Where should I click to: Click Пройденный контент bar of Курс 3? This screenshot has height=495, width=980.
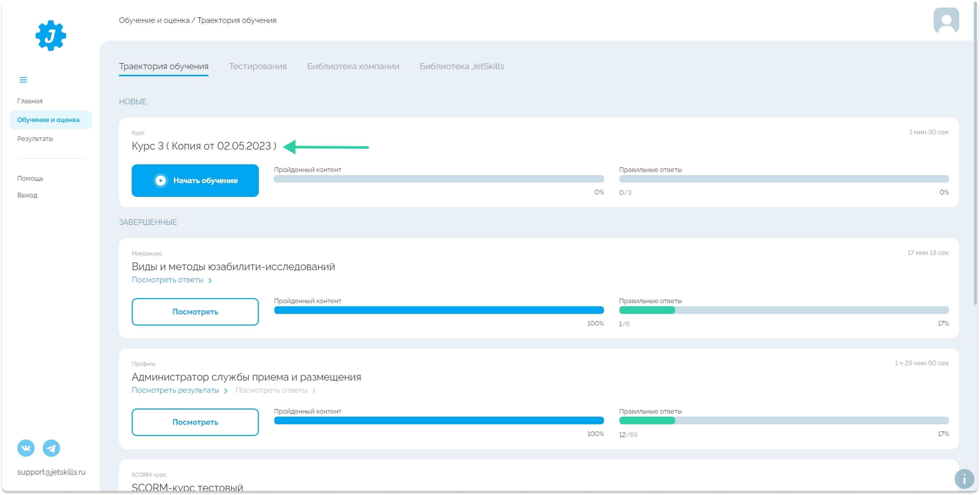click(439, 179)
